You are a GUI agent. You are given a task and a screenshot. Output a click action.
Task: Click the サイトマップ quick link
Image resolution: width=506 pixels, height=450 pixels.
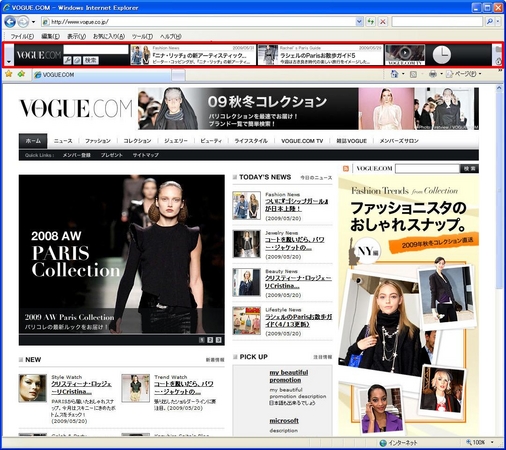(x=146, y=155)
